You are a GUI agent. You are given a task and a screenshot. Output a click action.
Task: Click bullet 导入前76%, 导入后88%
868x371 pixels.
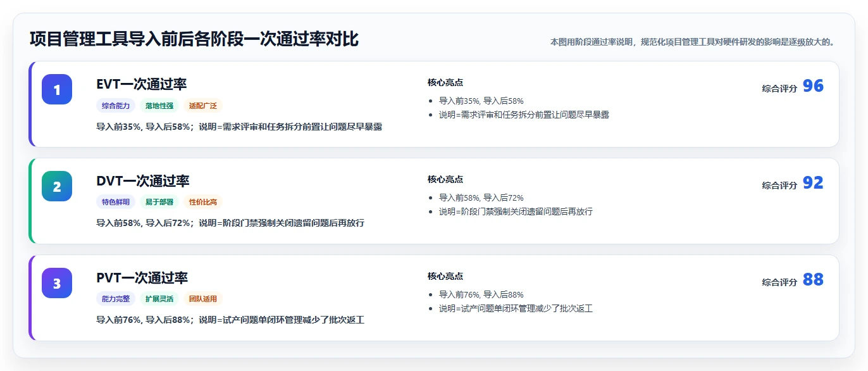click(x=481, y=294)
